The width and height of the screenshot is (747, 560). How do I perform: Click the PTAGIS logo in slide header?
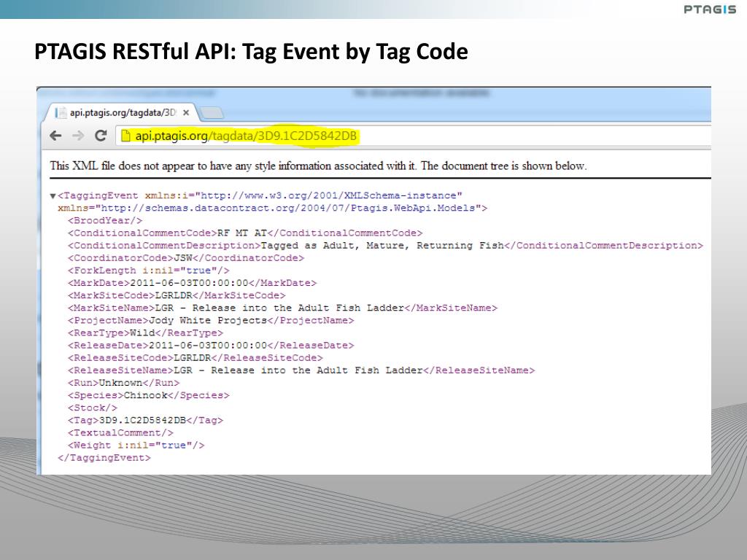[710, 9]
